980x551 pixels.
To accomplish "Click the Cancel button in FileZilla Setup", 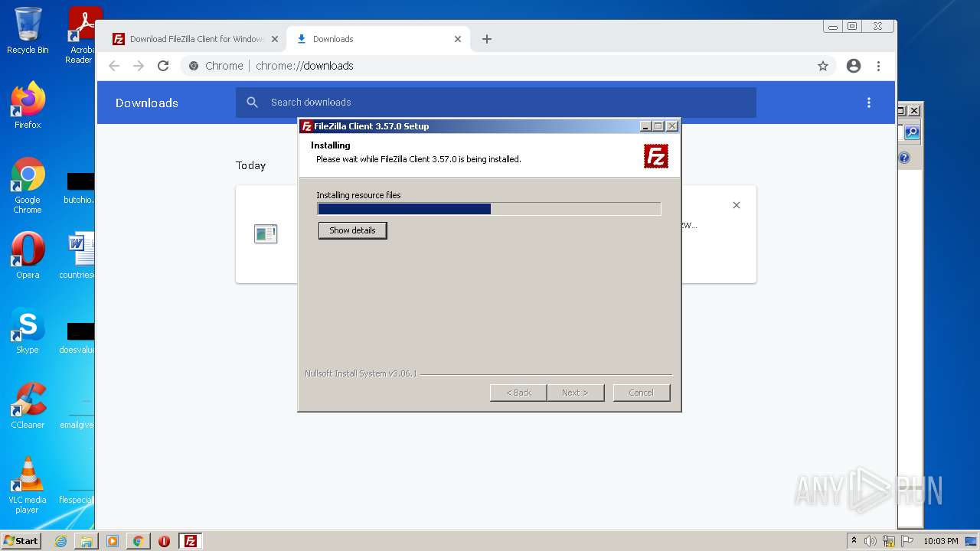I will [x=642, y=393].
